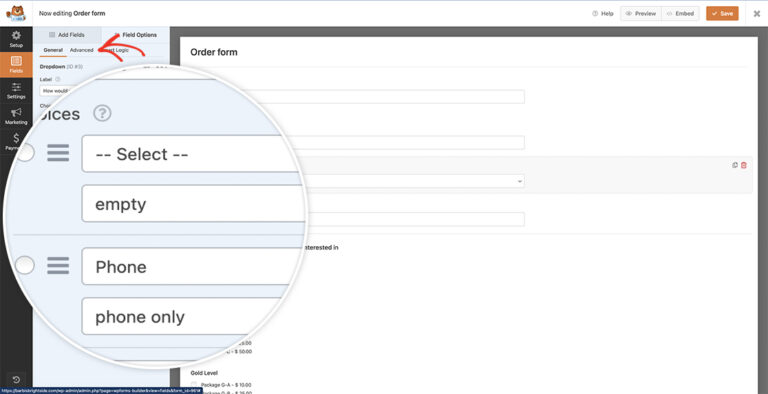The height and width of the screenshot is (394, 768).
Task: Click the Preview button
Action: (641, 13)
